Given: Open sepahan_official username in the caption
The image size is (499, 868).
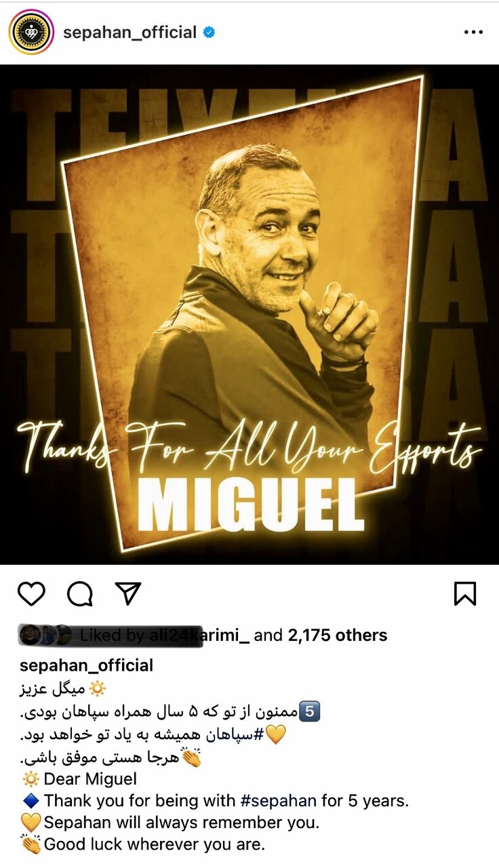Looking at the screenshot, I should [x=87, y=665].
